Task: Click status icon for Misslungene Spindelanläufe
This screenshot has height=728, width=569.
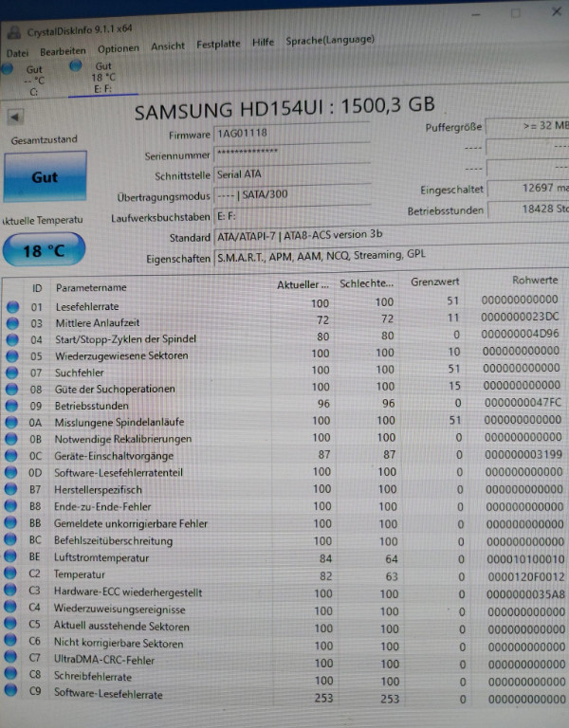Action: [x=11, y=423]
